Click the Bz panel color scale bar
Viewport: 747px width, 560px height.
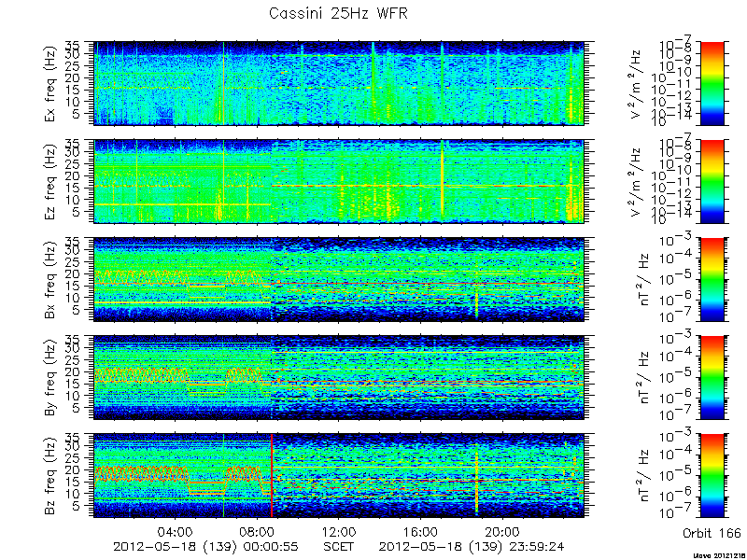(712, 476)
